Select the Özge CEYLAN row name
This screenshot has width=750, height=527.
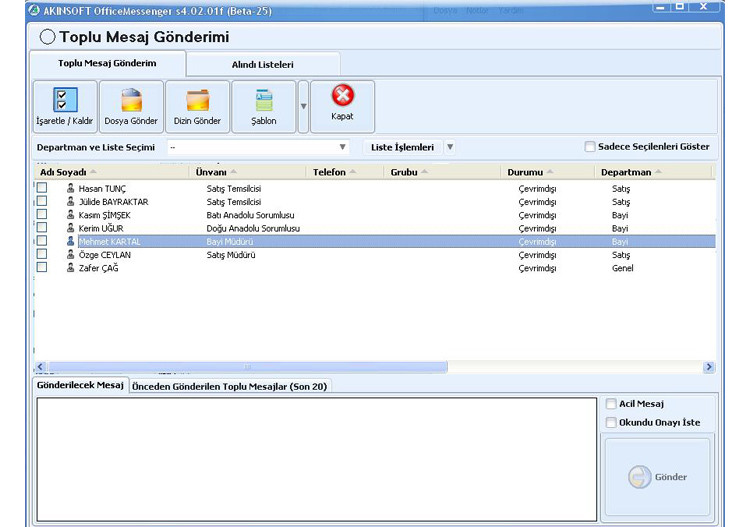105,255
